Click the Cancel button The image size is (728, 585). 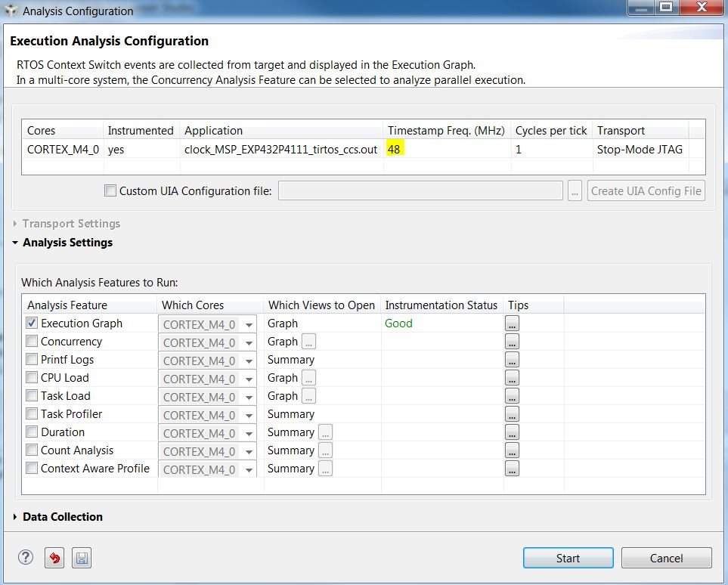[666, 558]
